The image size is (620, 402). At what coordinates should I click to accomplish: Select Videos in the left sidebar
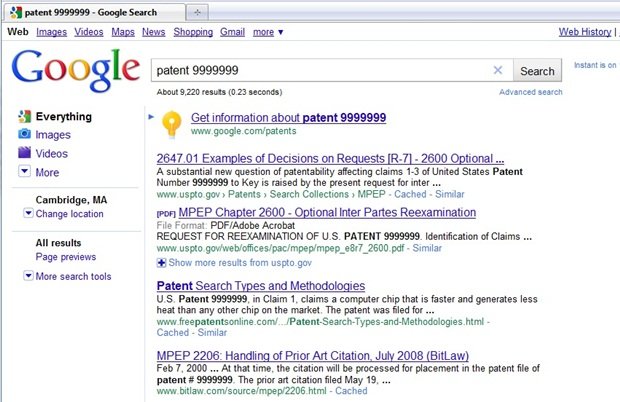51,153
